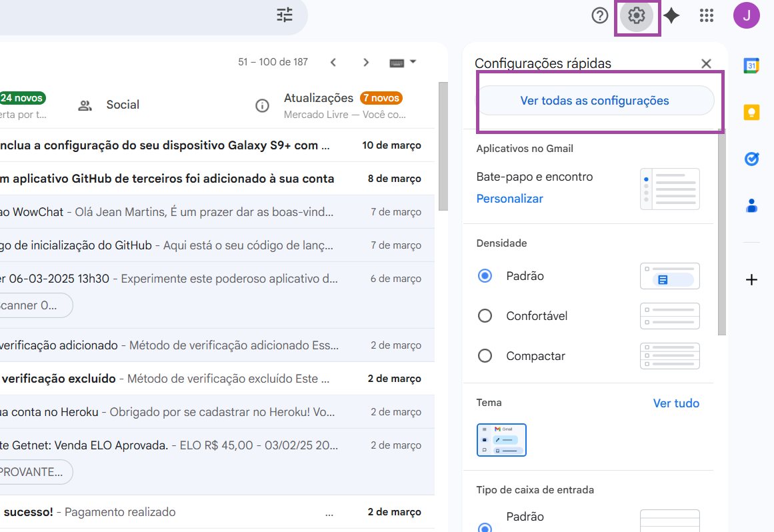Click the current theme thumbnail
Screen dimensions: 774x532
pyautogui.click(x=501, y=440)
